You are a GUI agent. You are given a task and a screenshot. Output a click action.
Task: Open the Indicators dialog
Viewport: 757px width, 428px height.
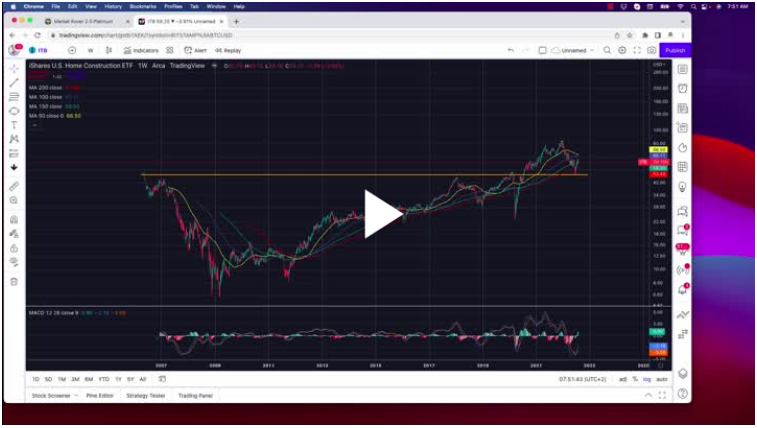coord(141,50)
